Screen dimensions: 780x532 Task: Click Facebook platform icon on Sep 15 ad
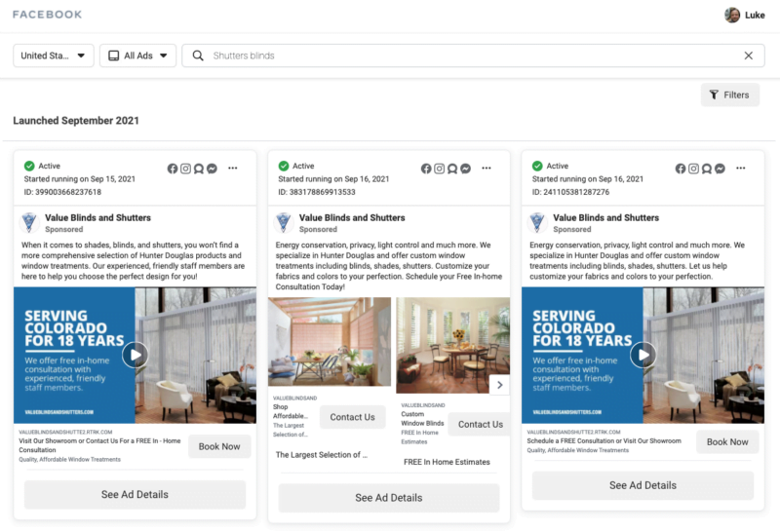point(173,169)
